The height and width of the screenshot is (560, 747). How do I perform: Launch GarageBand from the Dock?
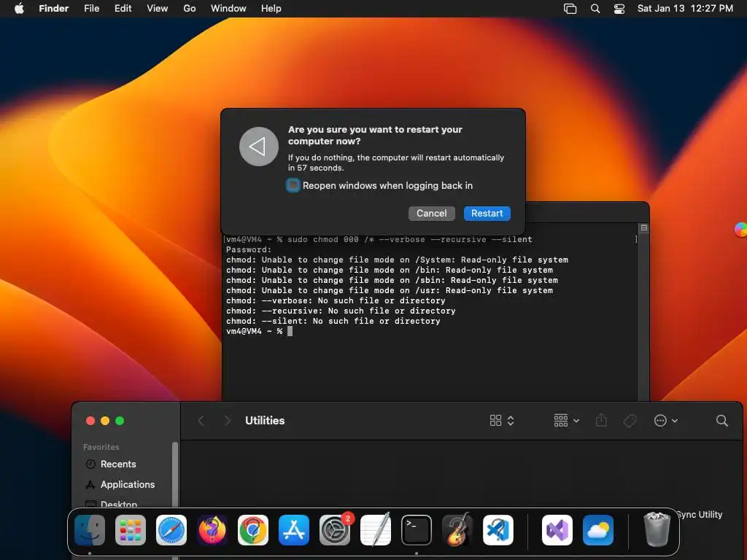(x=457, y=530)
